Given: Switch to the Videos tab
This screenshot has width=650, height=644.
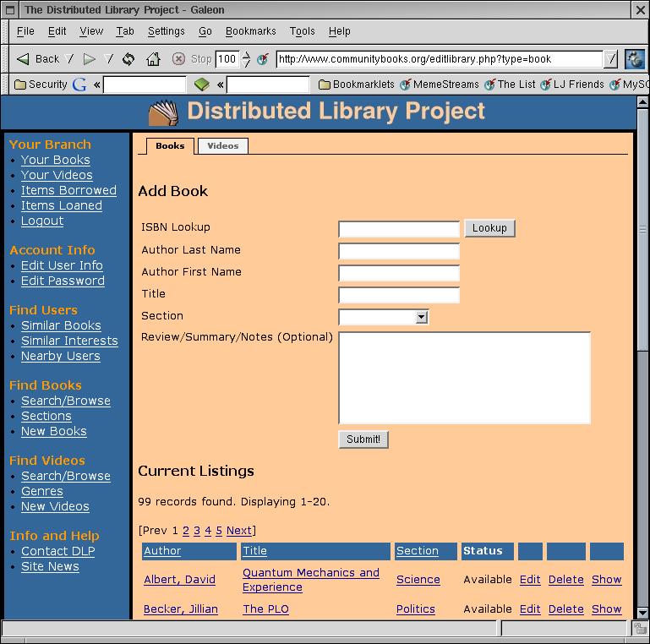Looking at the screenshot, I should click(223, 146).
